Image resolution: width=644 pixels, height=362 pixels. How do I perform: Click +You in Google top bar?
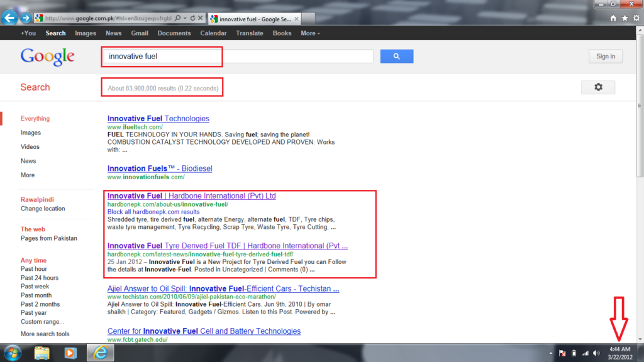tap(28, 33)
